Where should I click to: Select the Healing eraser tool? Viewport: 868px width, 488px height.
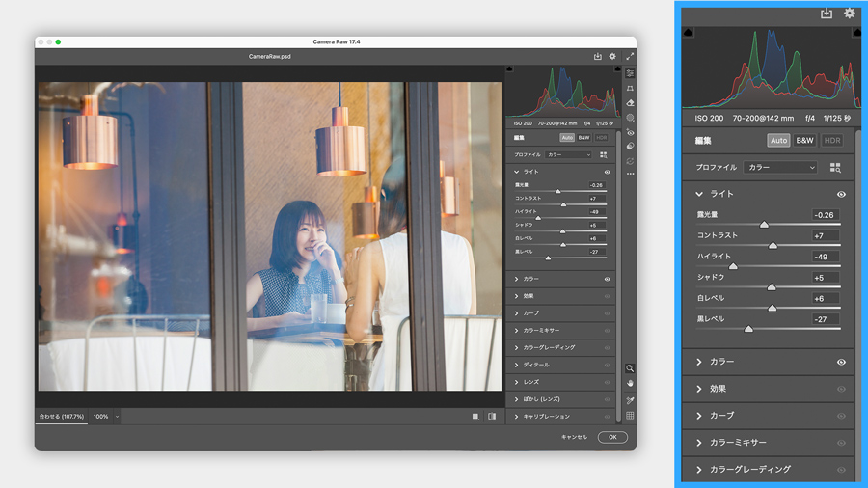point(630,103)
